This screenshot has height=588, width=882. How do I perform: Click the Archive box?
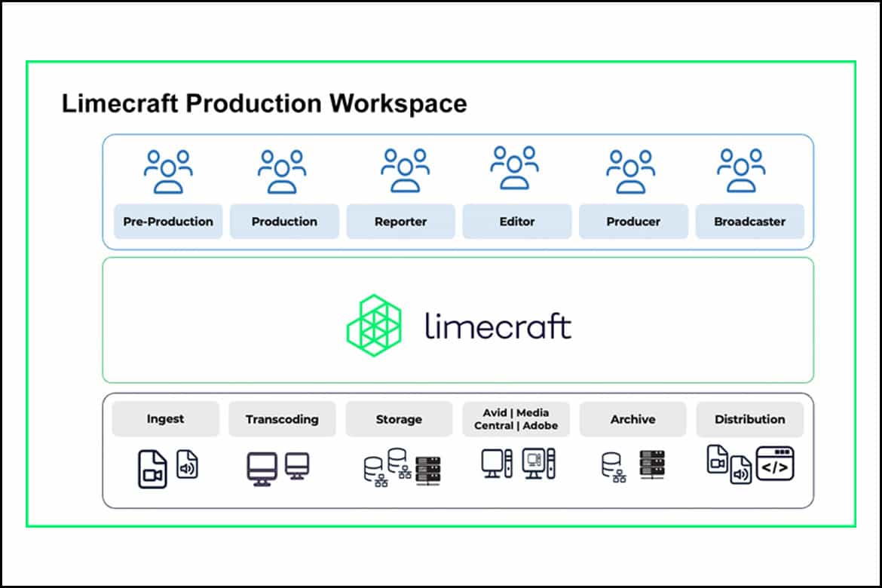(x=632, y=419)
